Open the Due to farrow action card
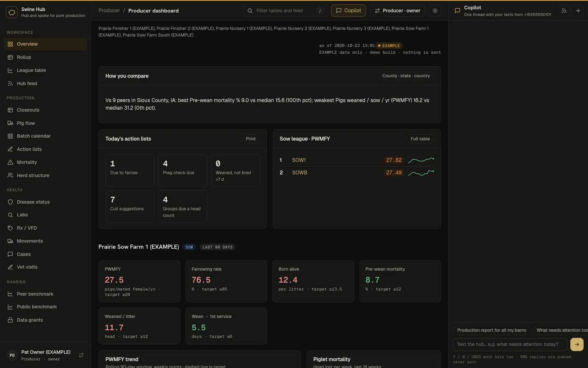 coord(130,170)
